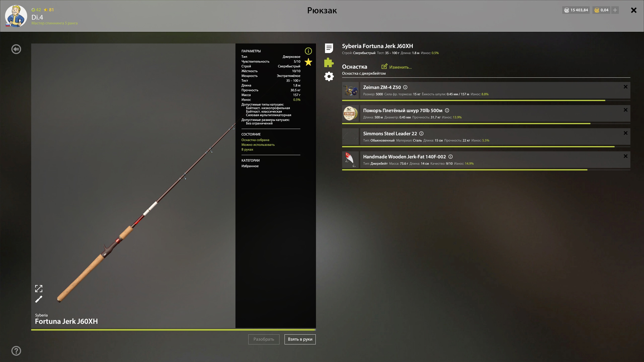Click the Взять в руки button
The height and width of the screenshot is (362, 644).
pos(300,339)
